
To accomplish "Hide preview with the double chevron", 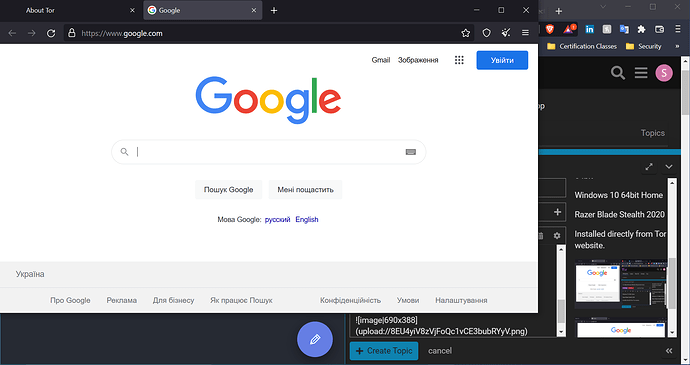I will coord(669,350).
